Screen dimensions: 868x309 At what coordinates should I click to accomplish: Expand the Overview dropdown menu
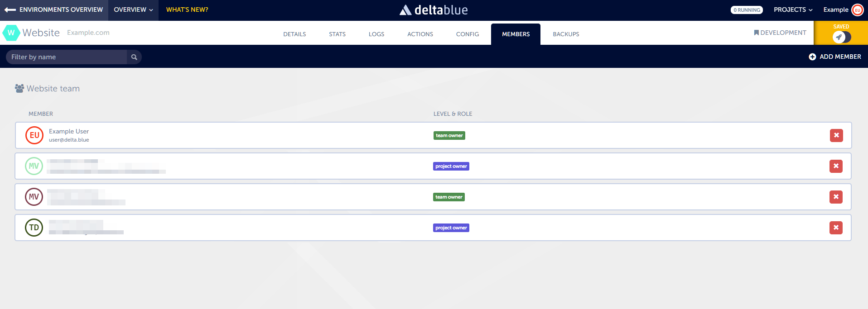point(133,10)
